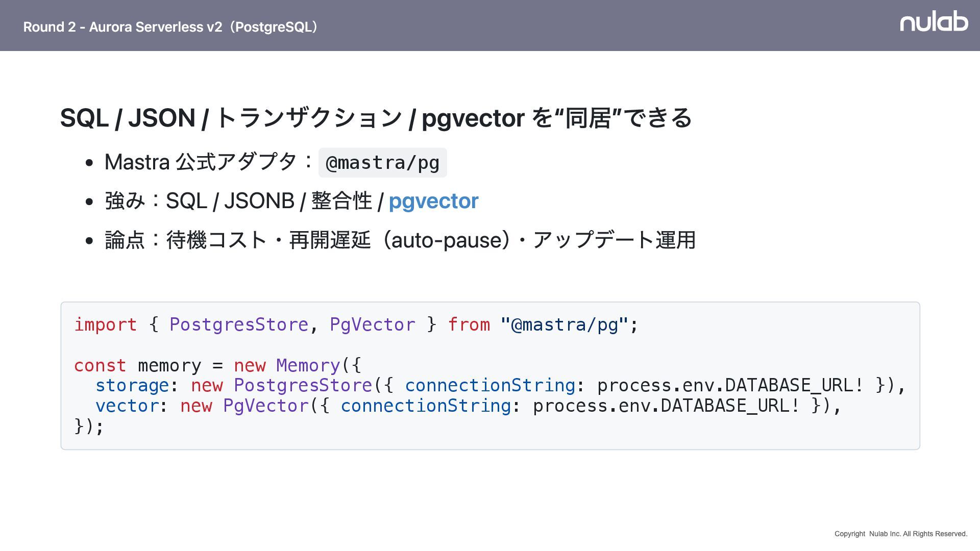The width and height of the screenshot is (980, 551).
Task: Click DATABASE_URL on the storage line
Action: tap(788, 385)
